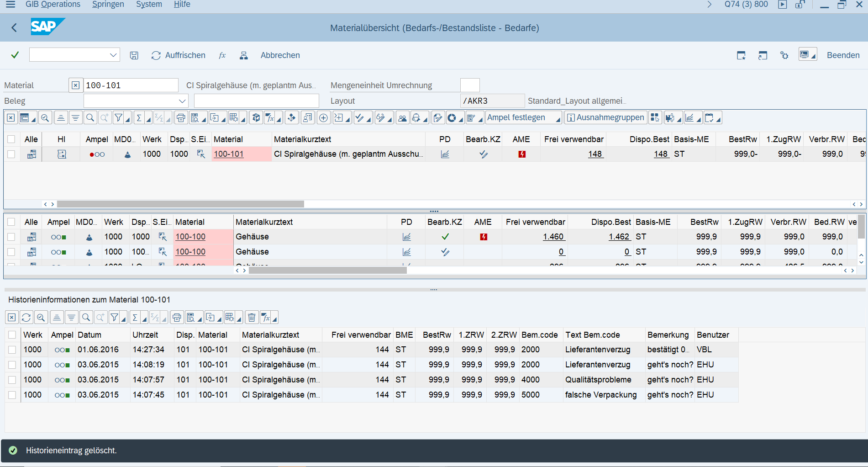Expand the Beleg dropdown list
The width and height of the screenshot is (868, 467).
[x=182, y=101]
